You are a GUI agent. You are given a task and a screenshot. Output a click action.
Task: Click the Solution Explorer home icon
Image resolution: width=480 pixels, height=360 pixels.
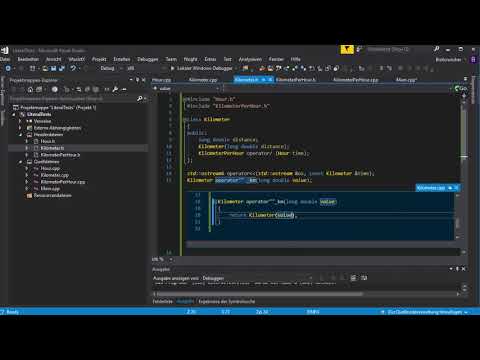click(30, 89)
